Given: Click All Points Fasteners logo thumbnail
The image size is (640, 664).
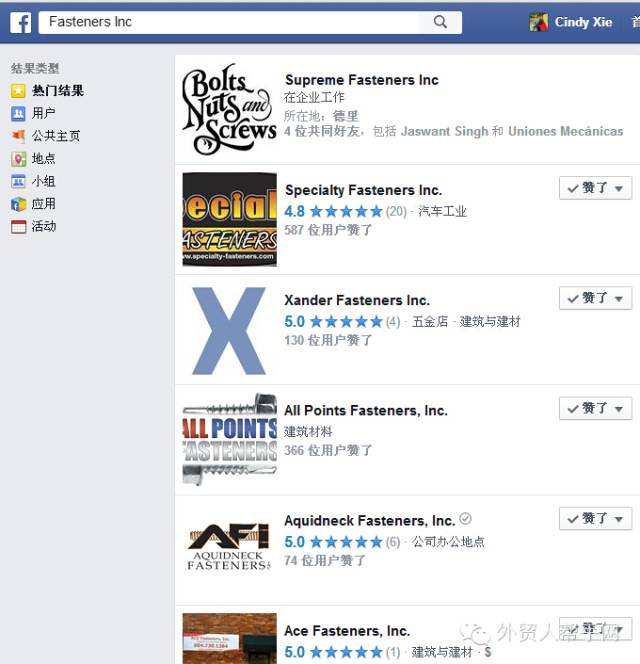Looking at the screenshot, I should tap(230, 440).
